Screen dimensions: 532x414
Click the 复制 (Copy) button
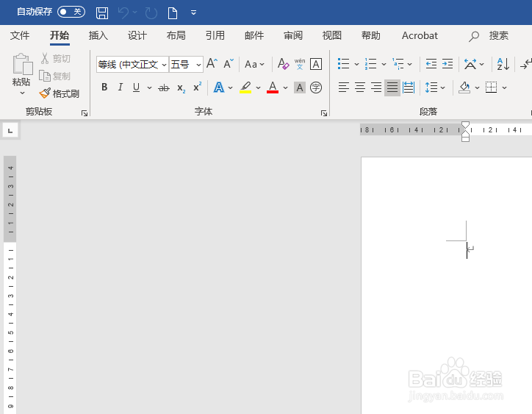pos(54,76)
